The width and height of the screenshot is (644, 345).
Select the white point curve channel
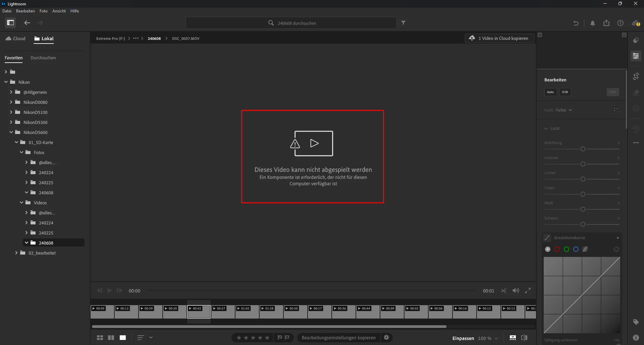click(548, 249)
